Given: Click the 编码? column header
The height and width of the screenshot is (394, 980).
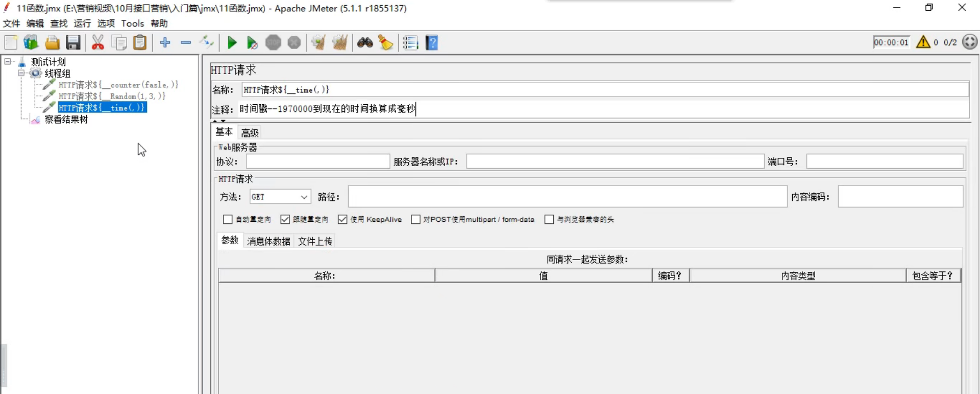Looking at the screenshot, I should point(671,276).
